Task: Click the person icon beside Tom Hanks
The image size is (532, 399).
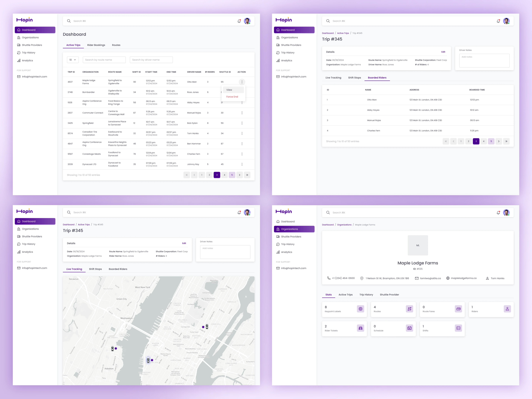Action: pyautogui.click(x=487, y=278)
